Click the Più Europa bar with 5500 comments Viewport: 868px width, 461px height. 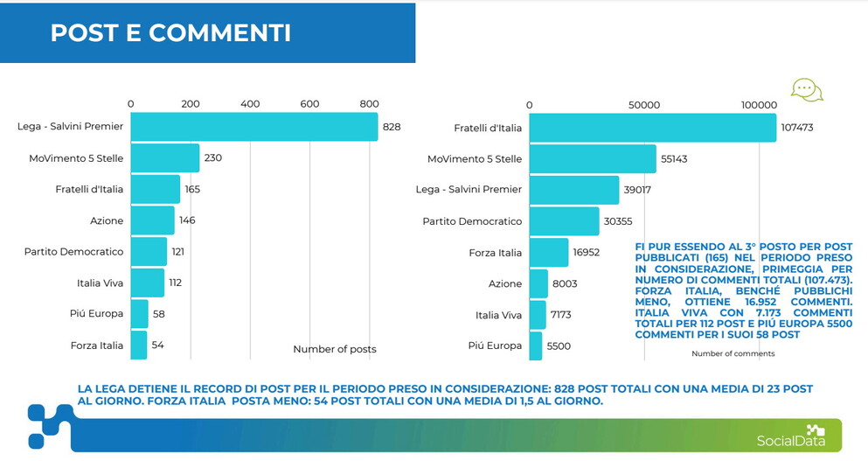[535, 346]
